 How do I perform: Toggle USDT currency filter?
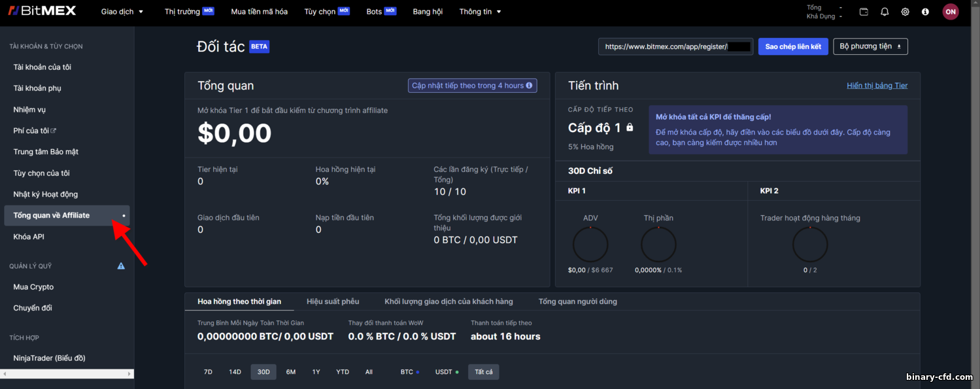point(447,372)
